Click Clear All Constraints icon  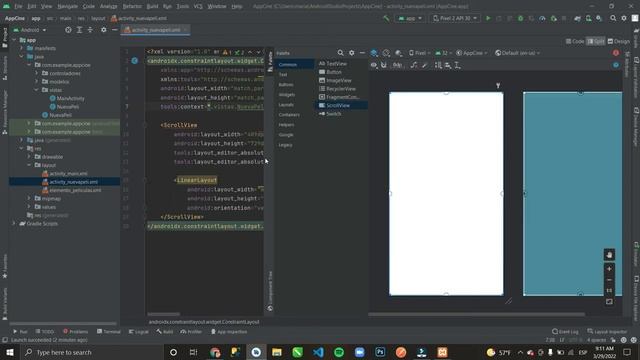pyautogui.click(x=414, y=65)
